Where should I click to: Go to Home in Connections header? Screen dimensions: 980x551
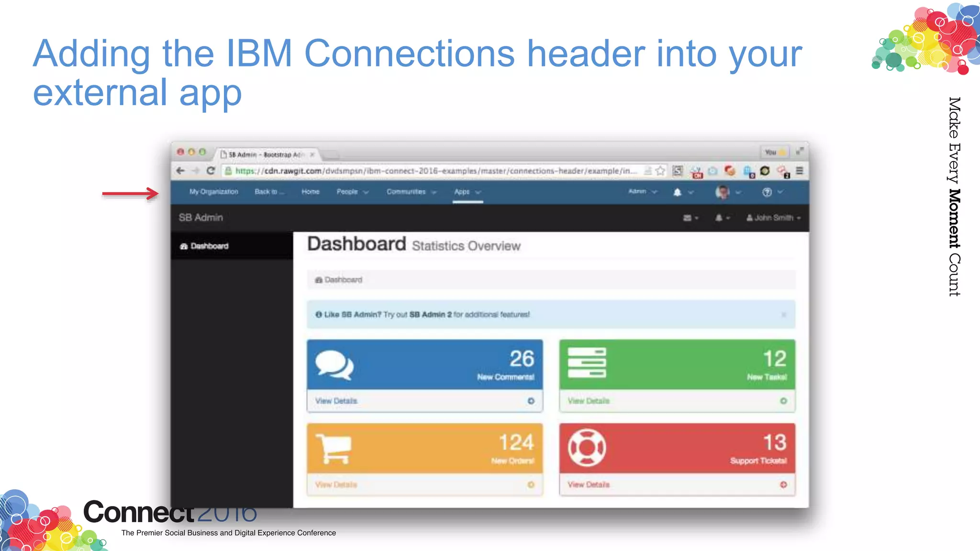tap(311, 192)
